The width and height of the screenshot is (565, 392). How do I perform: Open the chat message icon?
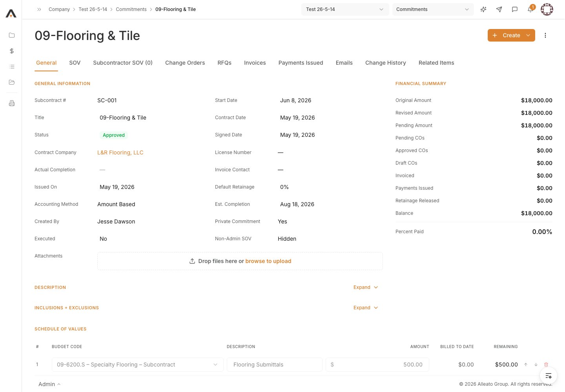click(x=515, y=9)
